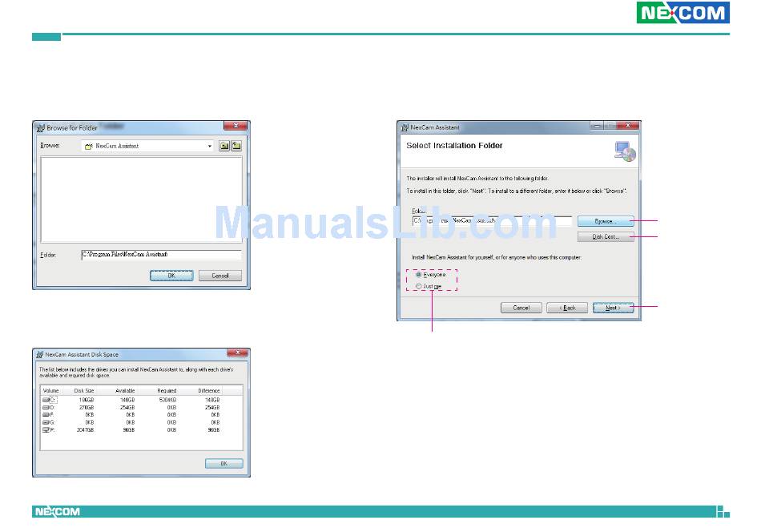Click the Disk Space dialog title bar icon

pyautogui.click(x=40, y=355)
